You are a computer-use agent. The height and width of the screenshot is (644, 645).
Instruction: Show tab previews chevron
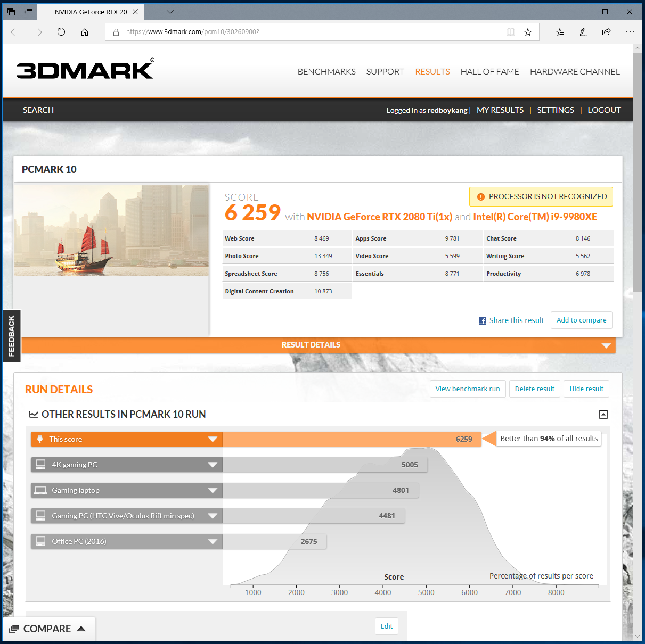(170, 12)
